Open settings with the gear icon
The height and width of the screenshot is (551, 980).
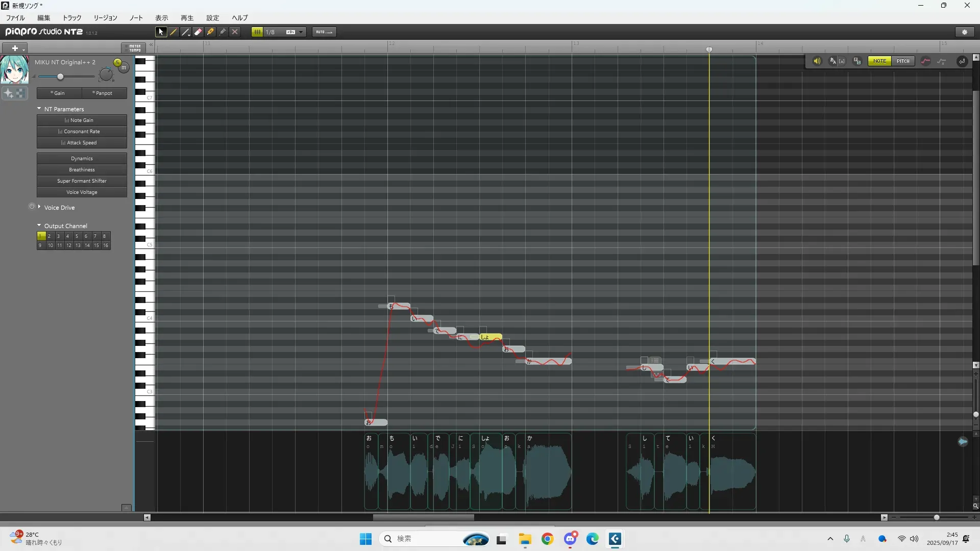pos(965,32)
